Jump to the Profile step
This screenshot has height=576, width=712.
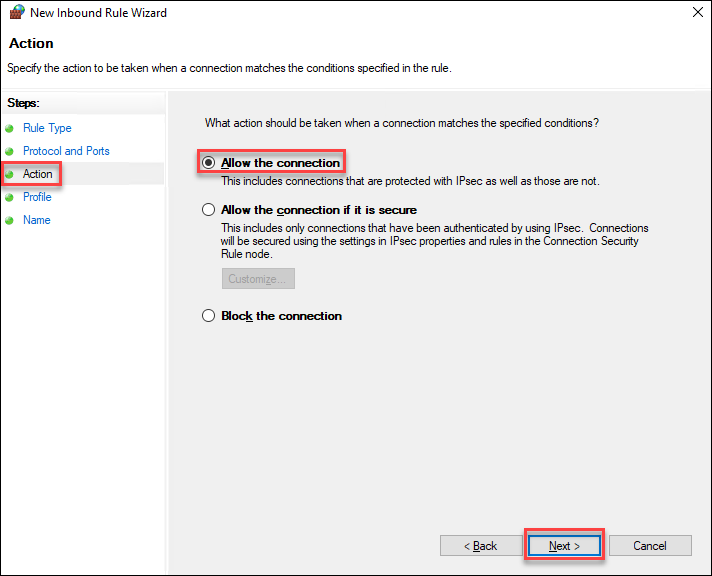(x=37, y=197)
